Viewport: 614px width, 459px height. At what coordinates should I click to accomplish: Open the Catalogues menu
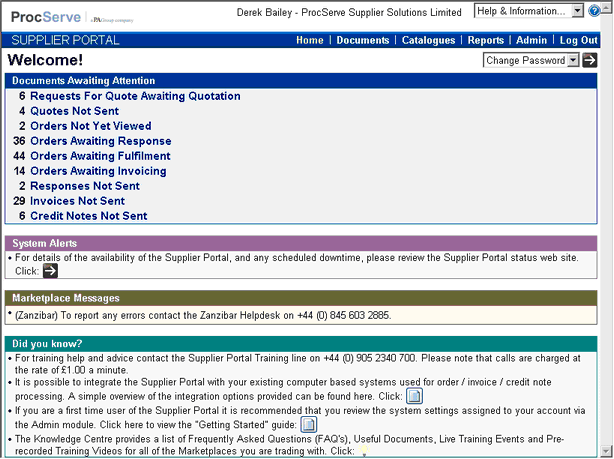(428, 40)
